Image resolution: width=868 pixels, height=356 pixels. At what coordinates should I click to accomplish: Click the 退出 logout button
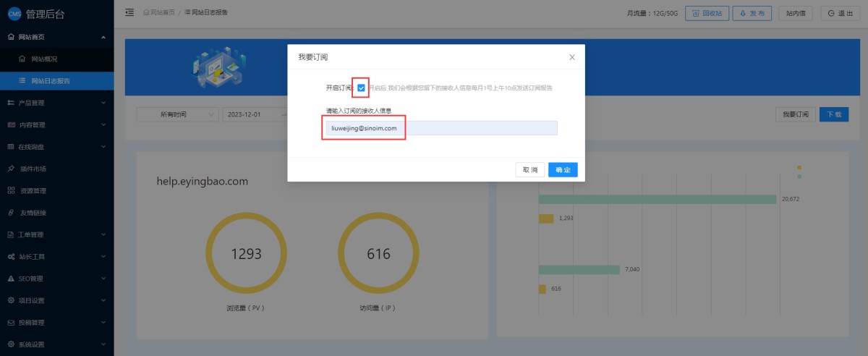coord(841,13)
